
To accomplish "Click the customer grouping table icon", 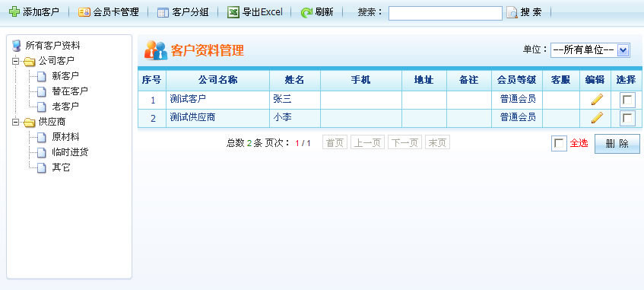I will [163, 13].
